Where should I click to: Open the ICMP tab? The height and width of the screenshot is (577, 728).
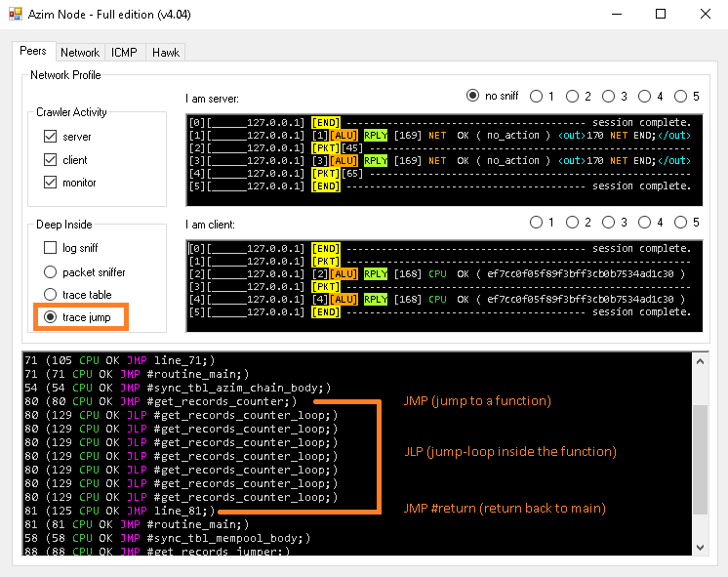click(x=124, y=53)
